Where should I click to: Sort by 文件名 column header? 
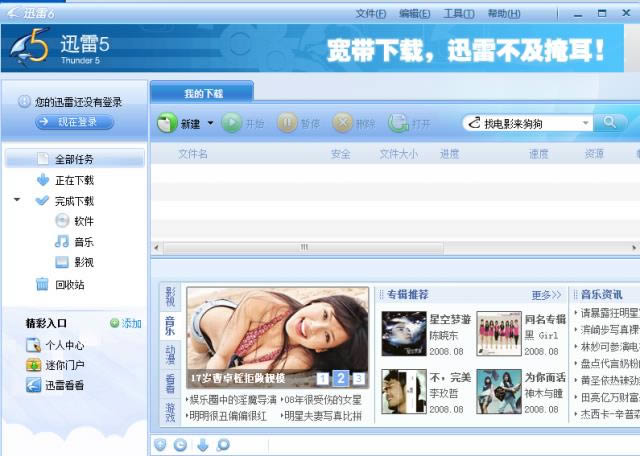click(x=193, y=154)
